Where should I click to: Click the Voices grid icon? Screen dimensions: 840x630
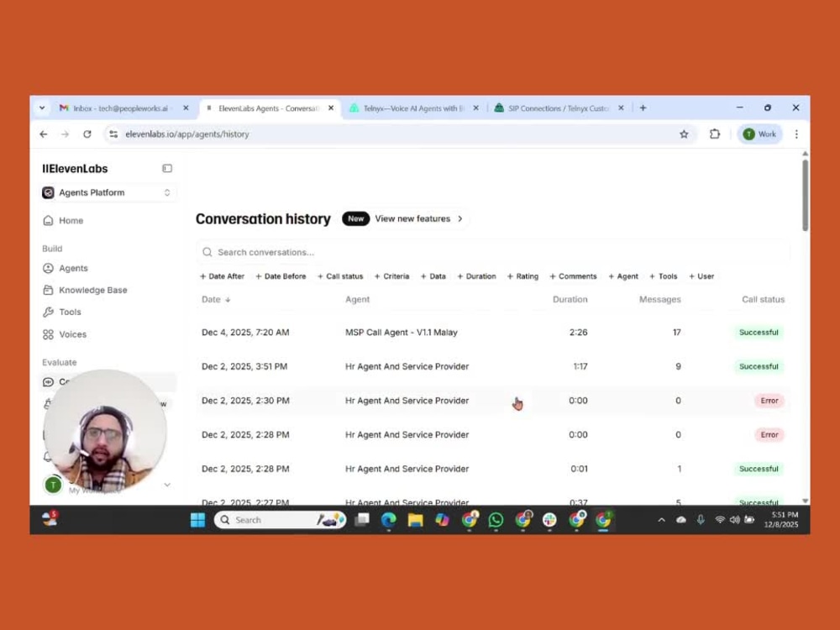point(48,334)
